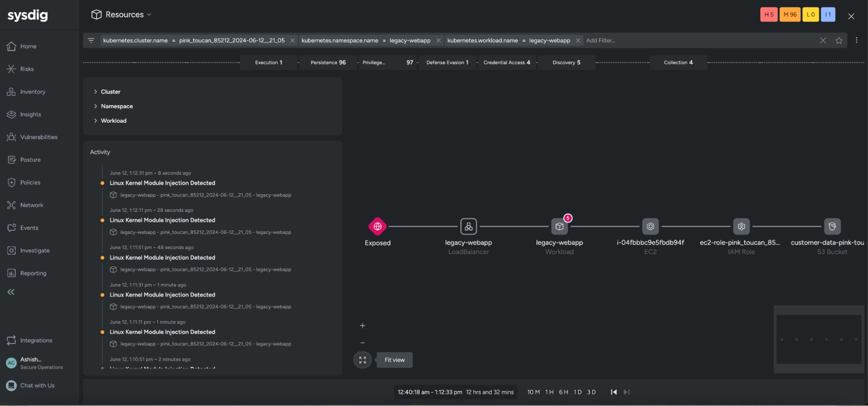
Task: Expand the Cluster section
Action: 107,92
